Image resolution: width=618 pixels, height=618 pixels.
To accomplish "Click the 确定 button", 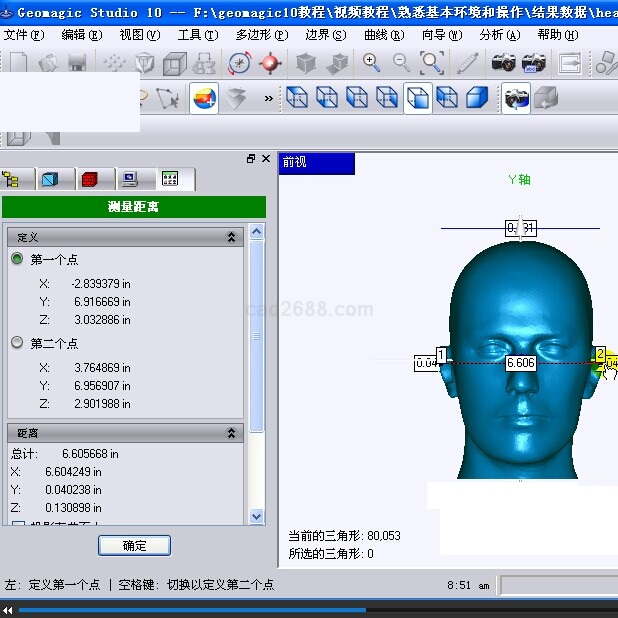I will click(134, 546).
